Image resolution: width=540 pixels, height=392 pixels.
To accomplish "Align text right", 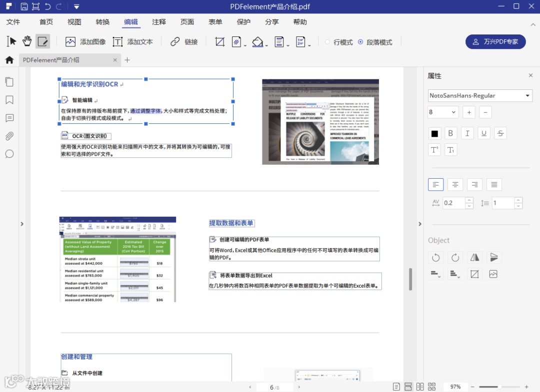I will tap(474, 185).
